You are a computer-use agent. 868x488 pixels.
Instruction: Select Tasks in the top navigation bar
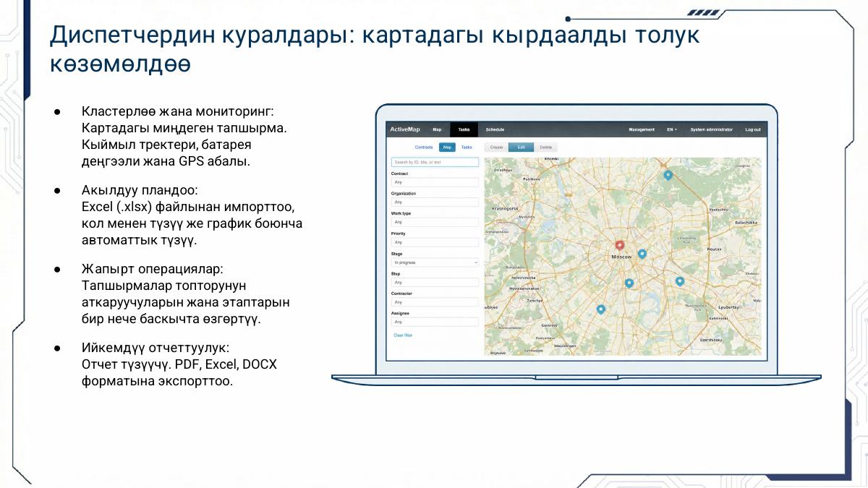pos(464,129)
